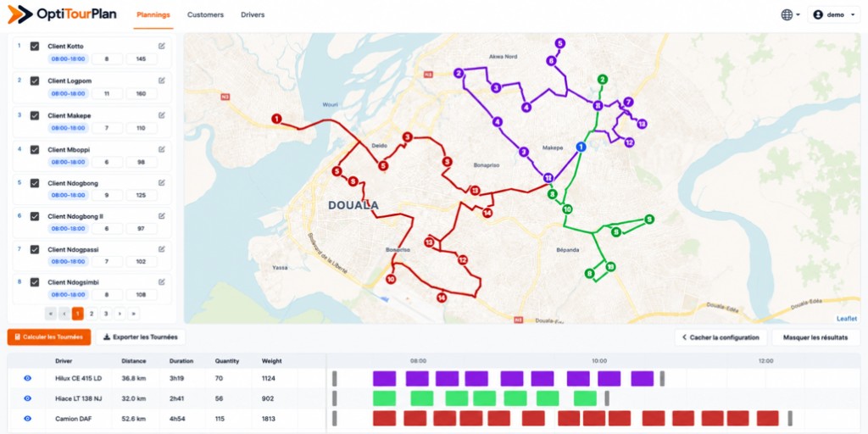
Task: Uncheck Client Logpom checkbox
Action: [35, 81]
